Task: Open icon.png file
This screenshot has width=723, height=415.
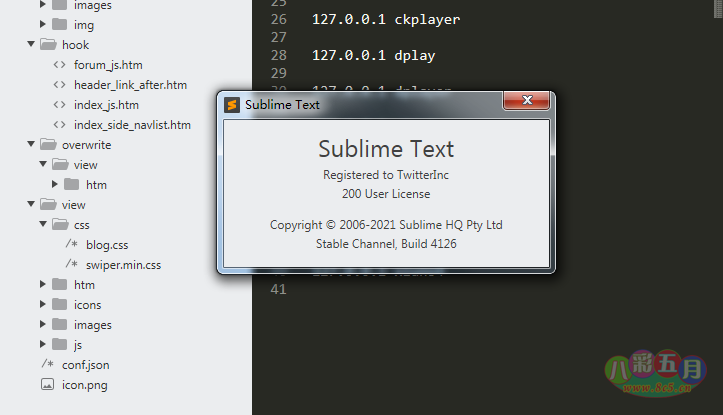Action: click(85, 385)
